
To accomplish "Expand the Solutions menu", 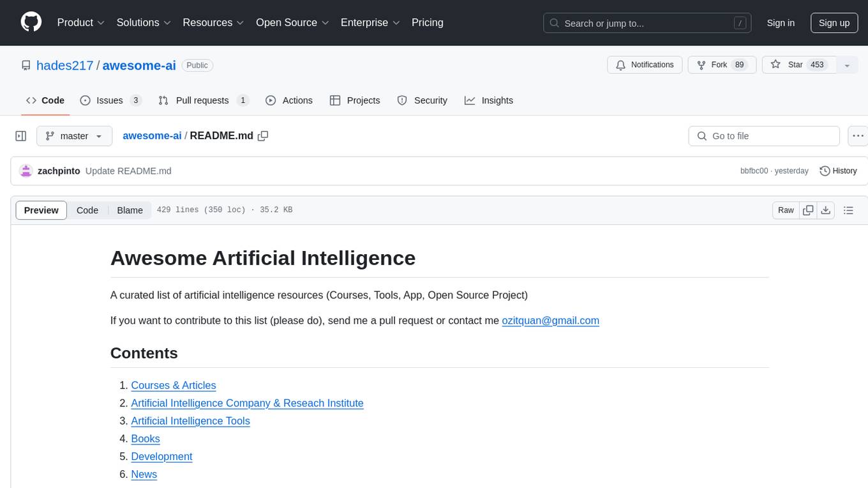I will coord(144,22).
